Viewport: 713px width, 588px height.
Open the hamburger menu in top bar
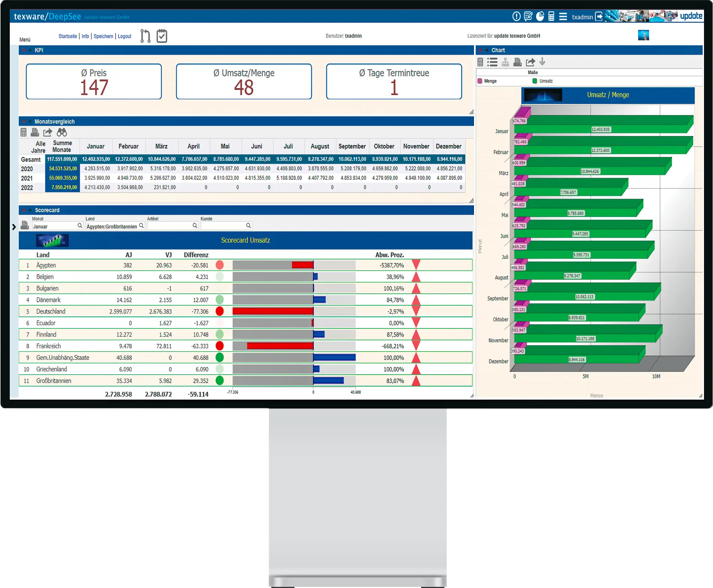563,16
